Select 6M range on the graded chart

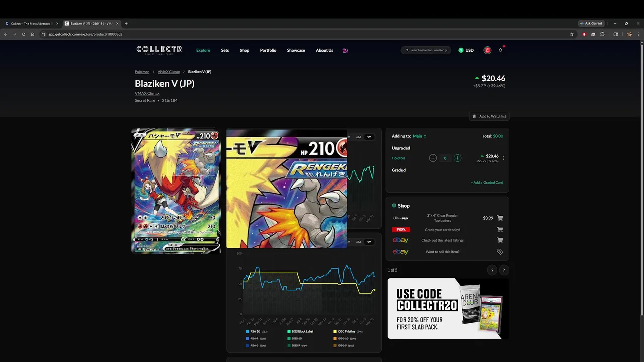click(x=359, y=242)
